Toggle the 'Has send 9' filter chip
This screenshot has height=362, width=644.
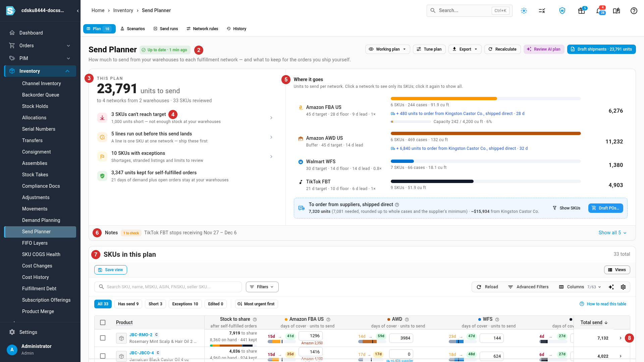tap(128, 304)
